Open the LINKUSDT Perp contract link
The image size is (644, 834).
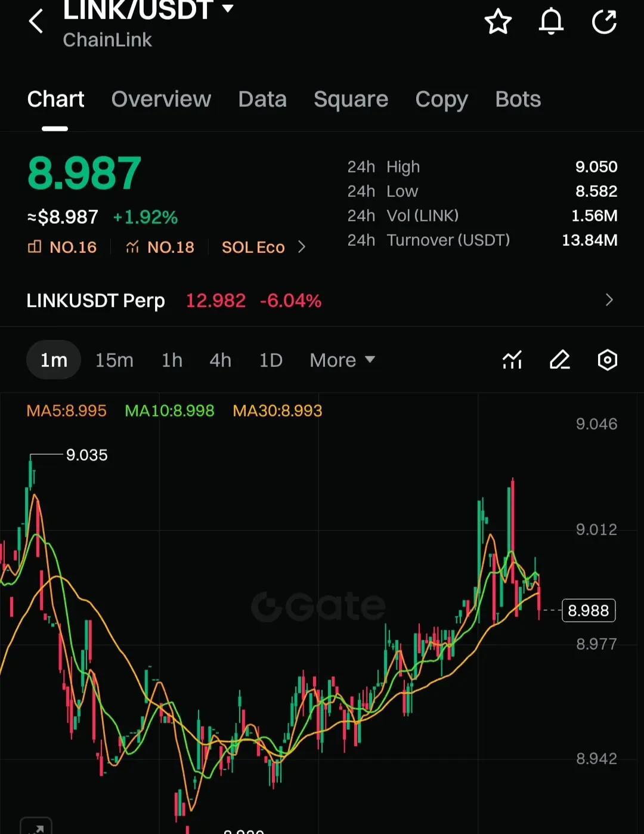[x=95, y=301]
